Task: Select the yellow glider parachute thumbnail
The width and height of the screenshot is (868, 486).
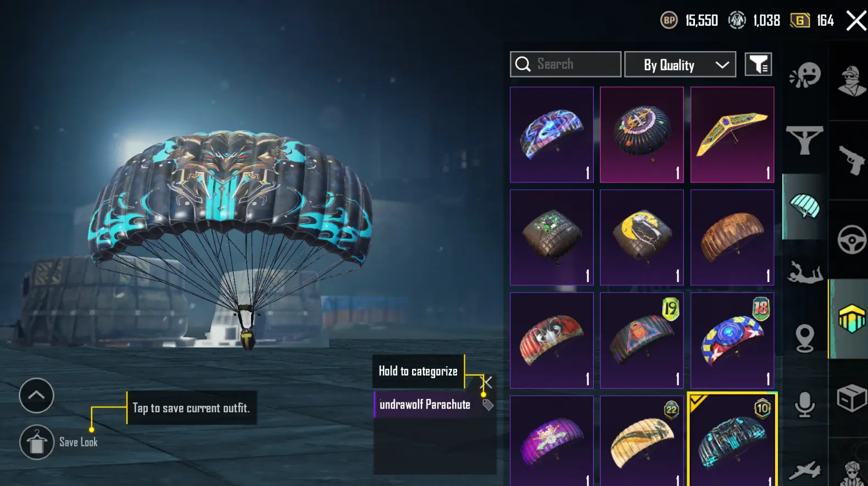Action: tap(732, 135)
